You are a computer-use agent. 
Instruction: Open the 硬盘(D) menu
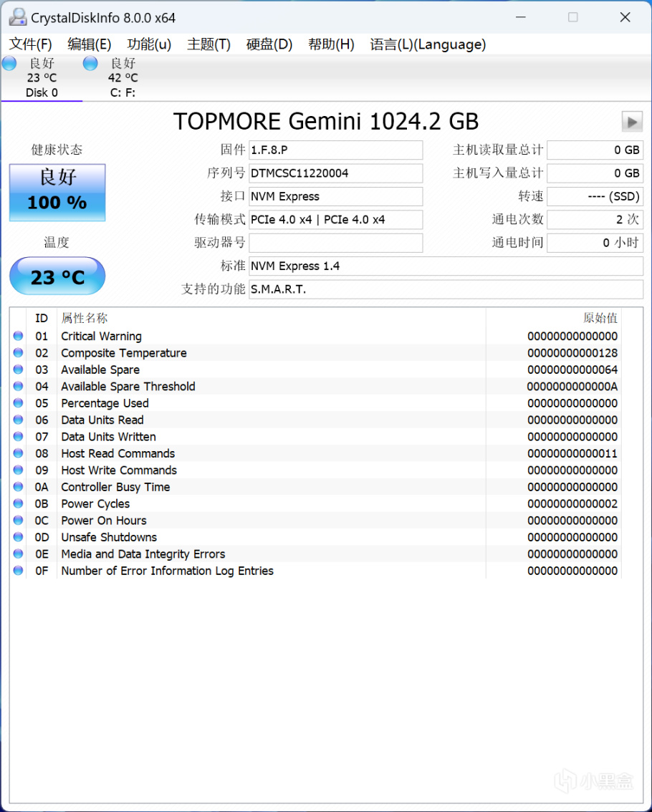click(269, 44)
